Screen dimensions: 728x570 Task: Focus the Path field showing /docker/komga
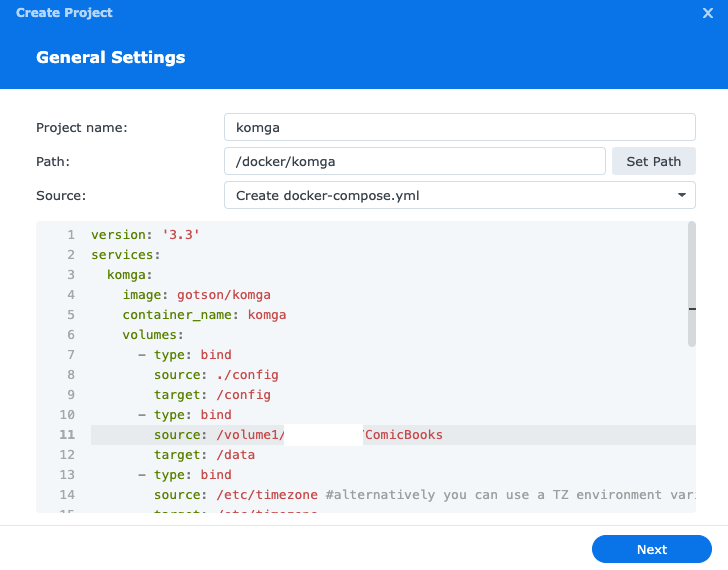point(415,161)
